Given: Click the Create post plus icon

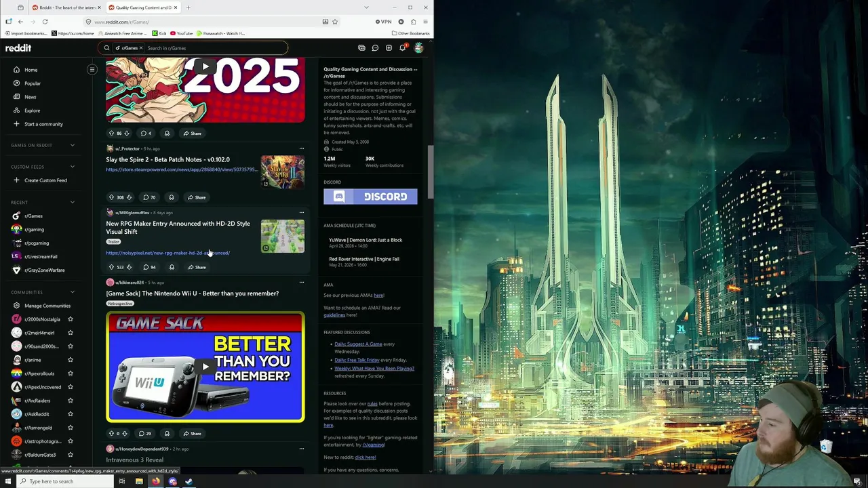Looking at the screenshot, I should [x=389, y=48].
